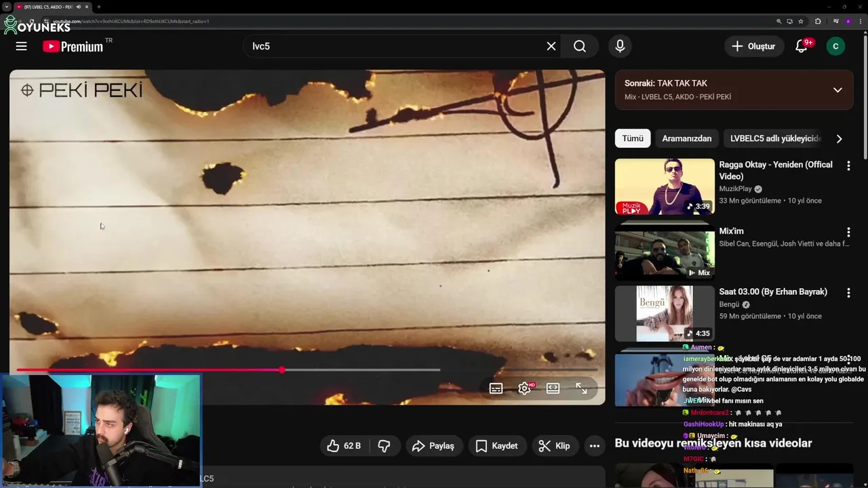Show more filter chips with right arrow
The width and height of the screenshot is (868, 488).
point(839,138)
